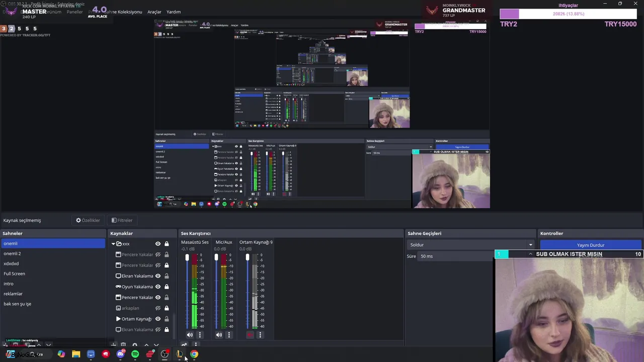
Task: Open source properties gear below Kaynaklar list
Action: (x=135, y=345)
